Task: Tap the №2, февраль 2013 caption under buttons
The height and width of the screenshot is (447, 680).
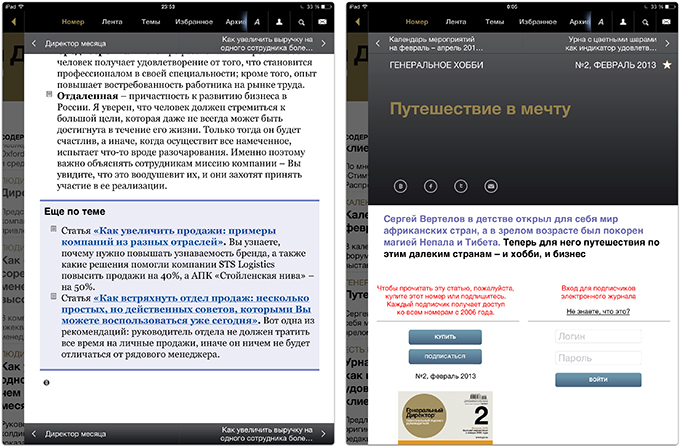Action: coord(445,376)
